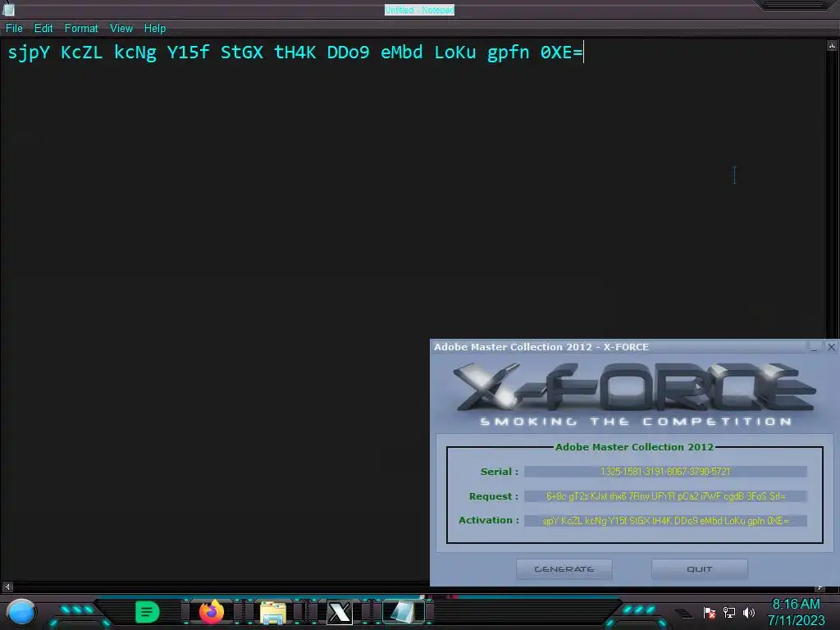Click the Activation field in X-FORCE
Viewport: 840px width, 630px height.
pyautogui.click(x=665, y=521)
